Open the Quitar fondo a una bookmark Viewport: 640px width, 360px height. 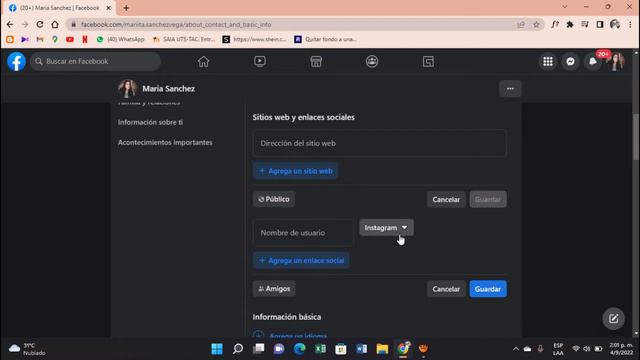[325, 39]
